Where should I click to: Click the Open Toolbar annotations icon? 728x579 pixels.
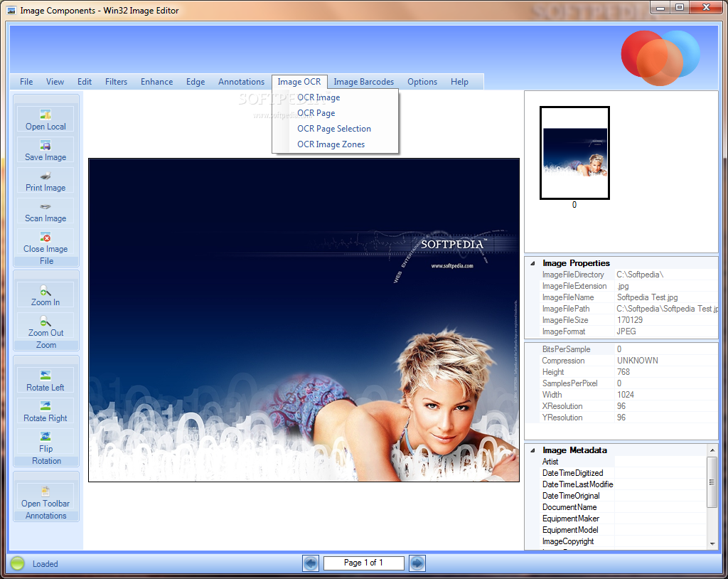point(45,492)
